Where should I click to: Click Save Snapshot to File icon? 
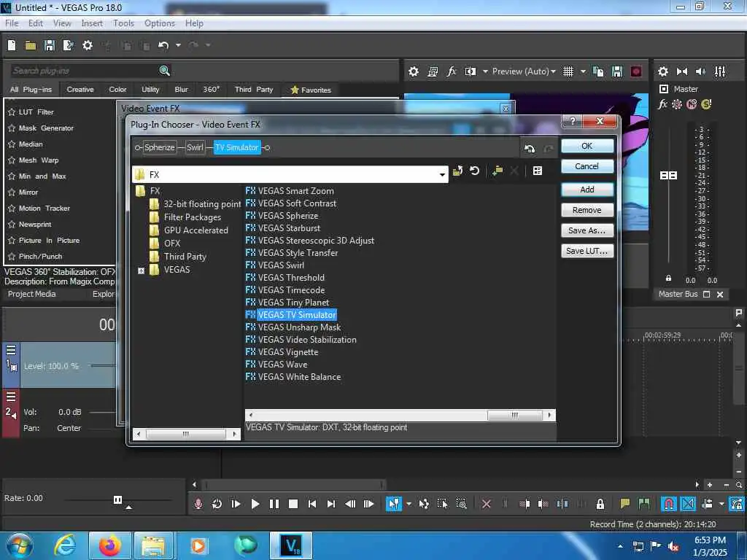617,71
